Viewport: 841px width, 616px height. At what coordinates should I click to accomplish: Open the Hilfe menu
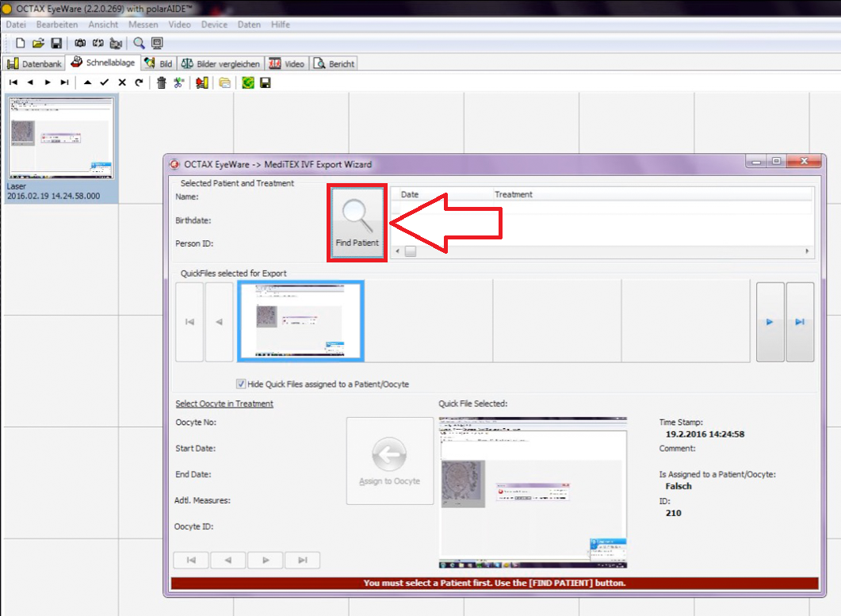(280, 24)
